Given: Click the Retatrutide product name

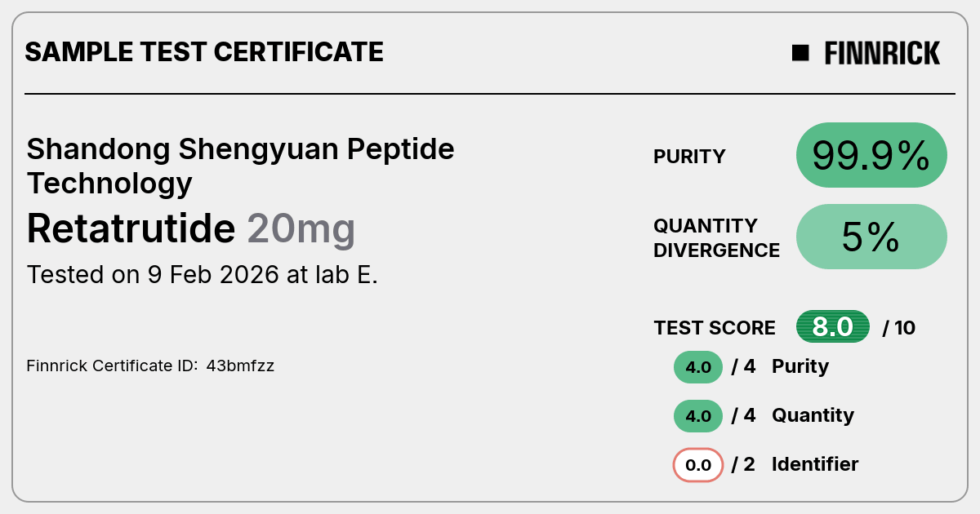Looking at the screenshot, I should click(x=131, y=228).
